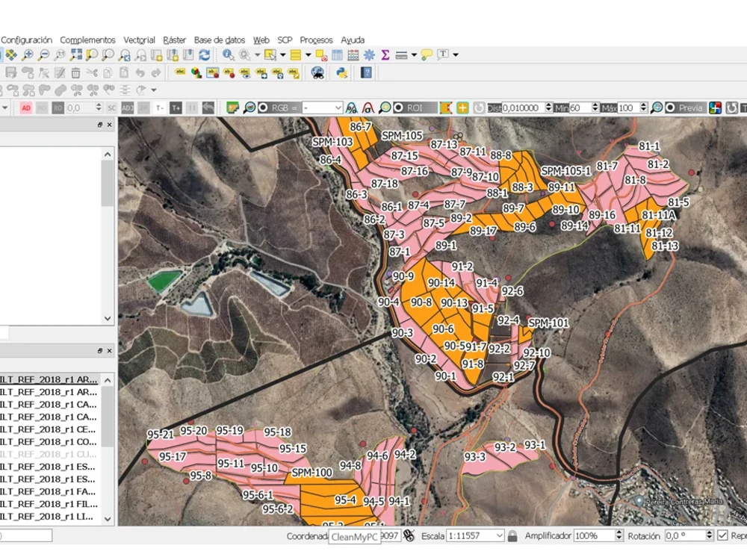Open the Ráster menu
The width and height of the screenshot is (747, 560).
coord(174,40)
